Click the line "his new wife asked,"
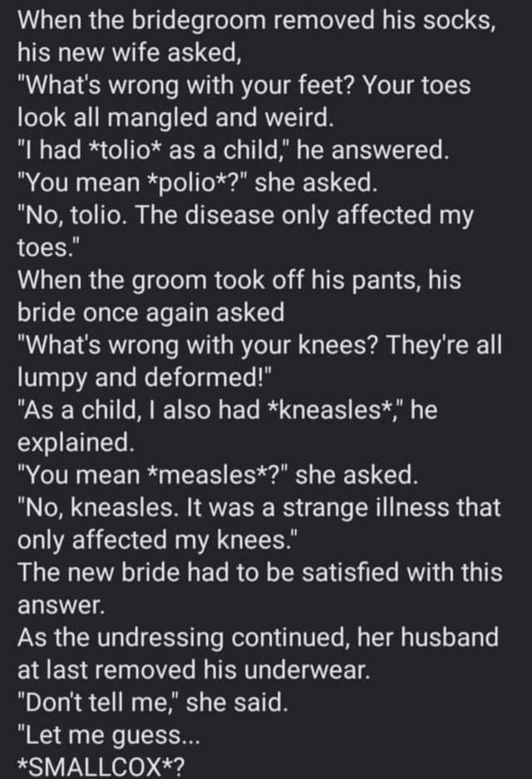Viewport: 532px width, 779px height. point(129,54)
